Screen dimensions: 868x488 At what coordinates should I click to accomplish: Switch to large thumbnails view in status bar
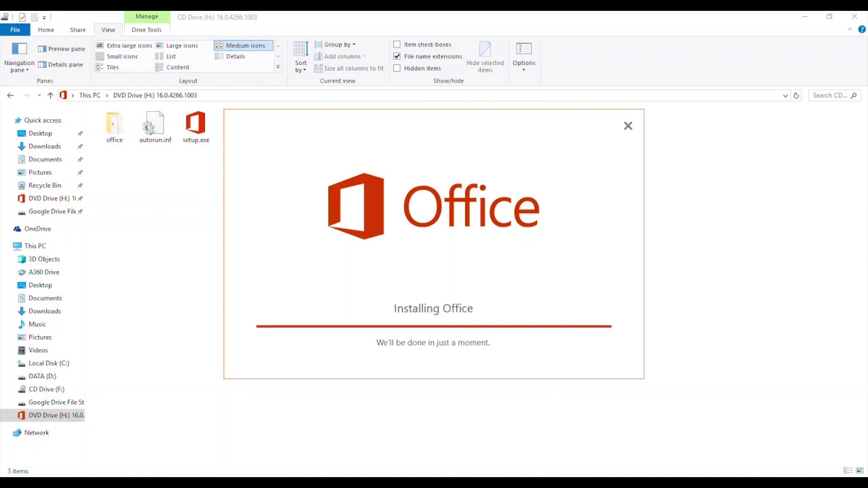[x=859, y=470]
